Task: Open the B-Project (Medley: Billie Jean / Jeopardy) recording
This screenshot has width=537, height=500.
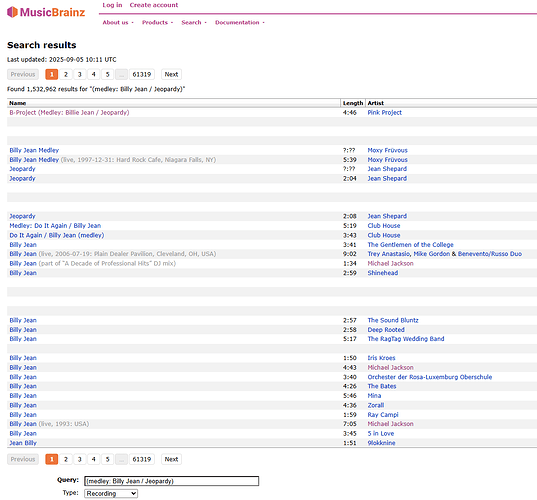Action: coord(69,113)
